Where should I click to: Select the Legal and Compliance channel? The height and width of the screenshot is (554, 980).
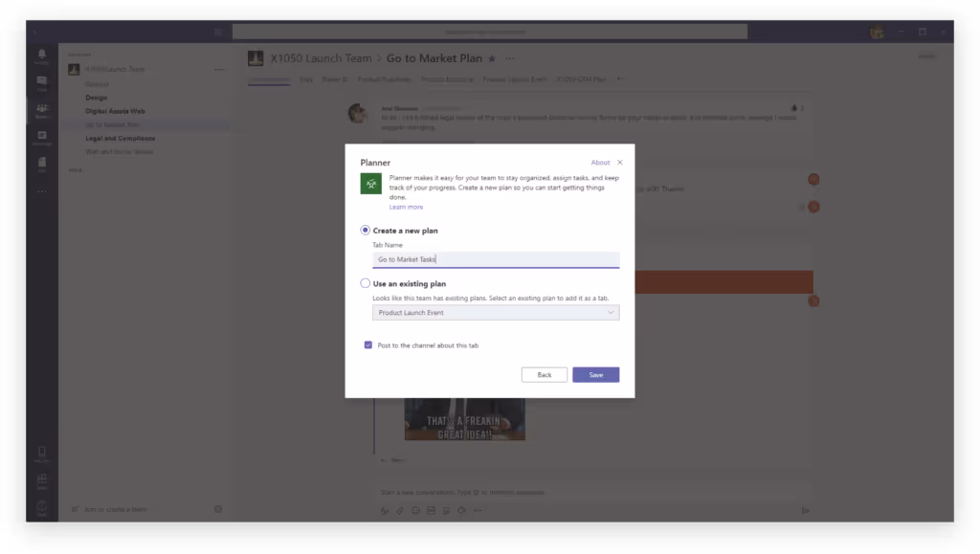pyautogui.click(x=120, y=139)
